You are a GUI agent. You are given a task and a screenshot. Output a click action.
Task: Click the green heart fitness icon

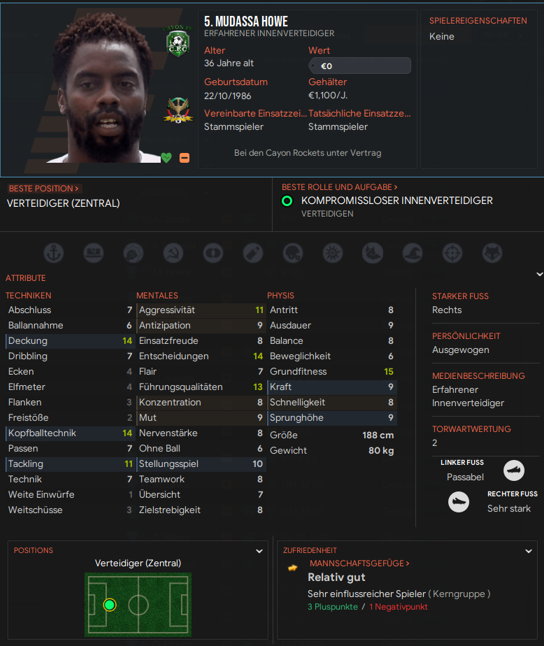(166, 157)
